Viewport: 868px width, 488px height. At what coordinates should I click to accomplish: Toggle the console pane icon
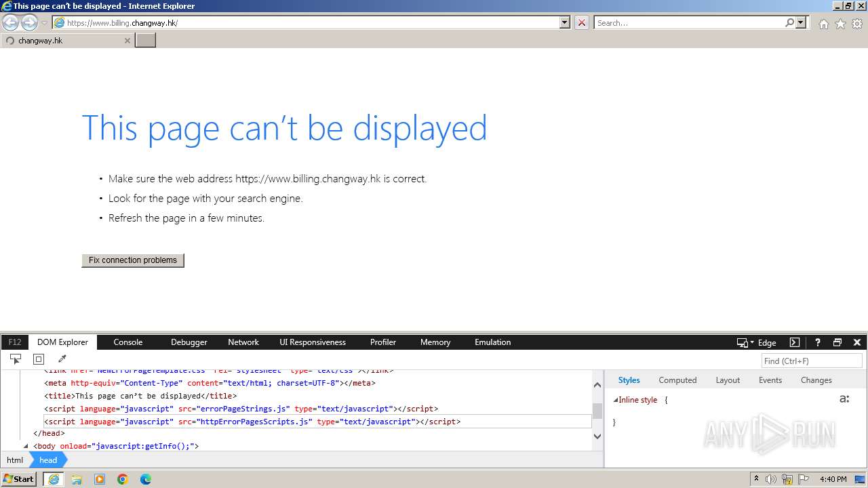click(x=795, y=342)
